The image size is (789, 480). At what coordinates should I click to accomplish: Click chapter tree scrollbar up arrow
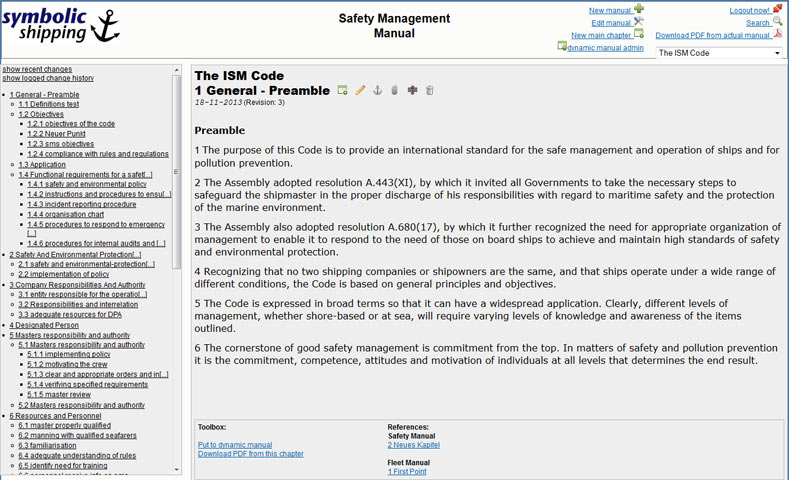tap(177, 69)
